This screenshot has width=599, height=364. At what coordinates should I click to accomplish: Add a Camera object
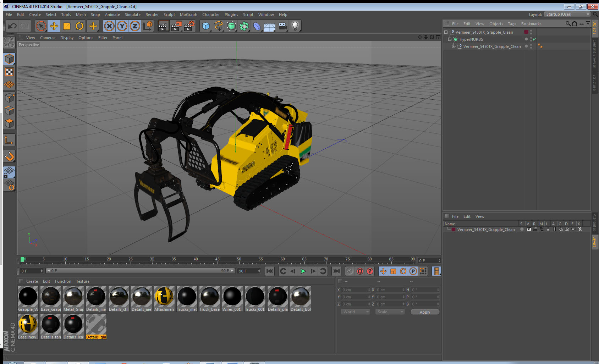282,26
